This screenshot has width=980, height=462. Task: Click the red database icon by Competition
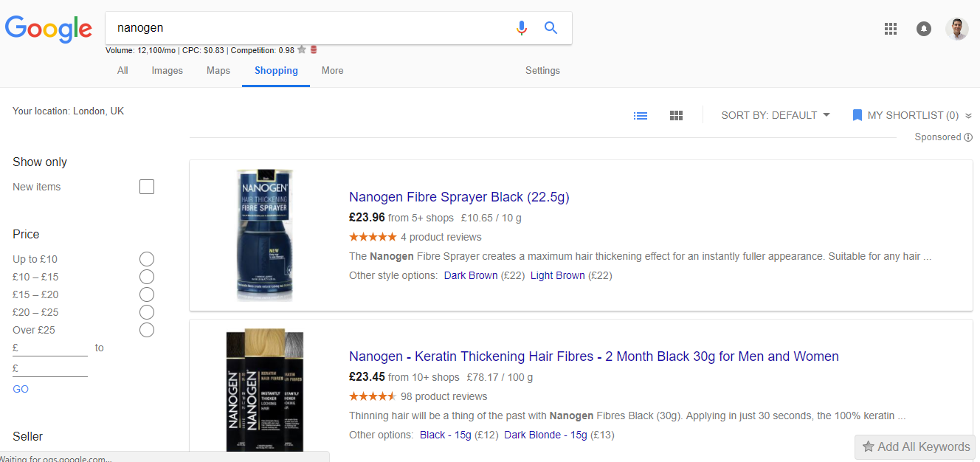(314, 50)
